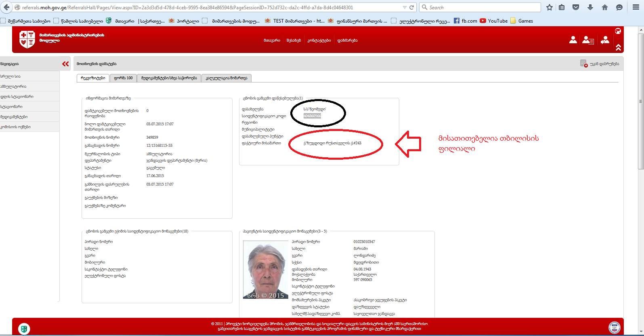Save page to Pocket icon

pyautogui.click(x=576, y=7)
